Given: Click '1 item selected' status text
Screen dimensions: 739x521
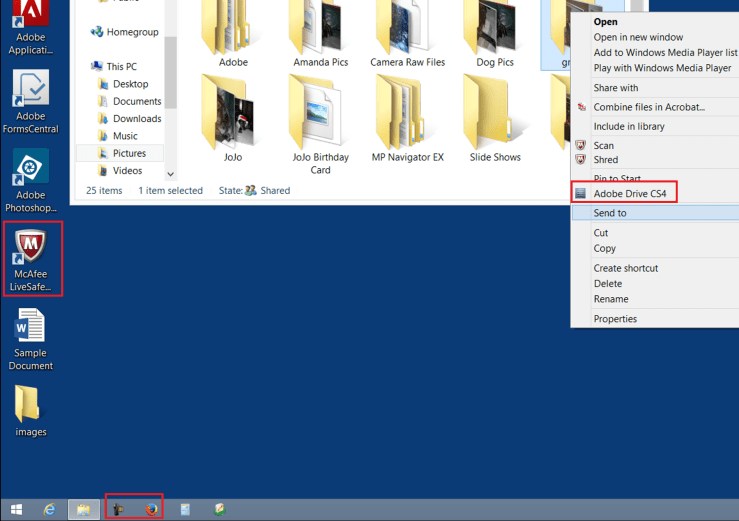Looking at the screenshot, I should [170, 190].
